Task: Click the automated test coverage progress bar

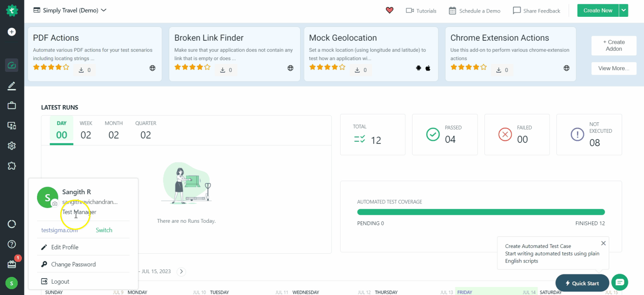Action: point(481,212)
